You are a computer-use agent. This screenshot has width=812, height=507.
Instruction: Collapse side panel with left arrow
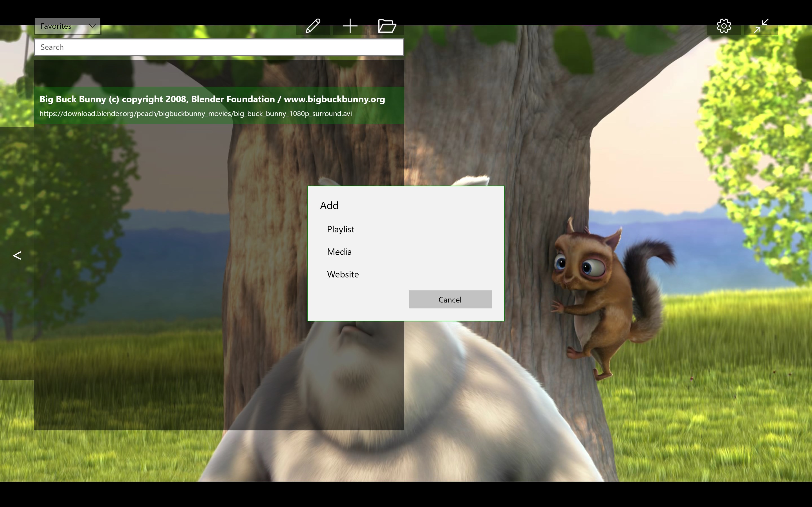point(17,255)
